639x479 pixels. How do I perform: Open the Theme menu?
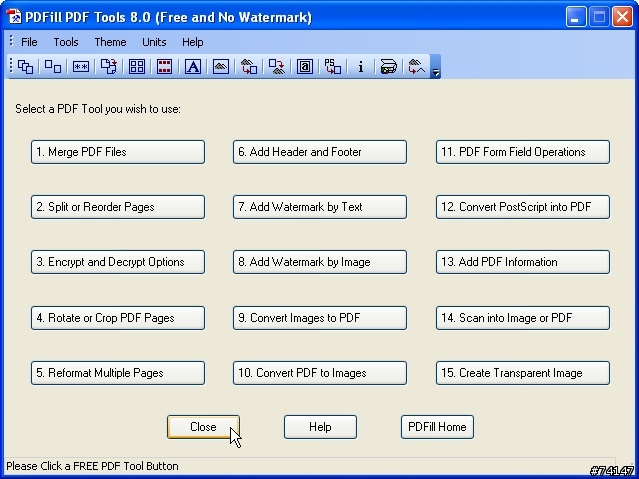coord(110,42)
